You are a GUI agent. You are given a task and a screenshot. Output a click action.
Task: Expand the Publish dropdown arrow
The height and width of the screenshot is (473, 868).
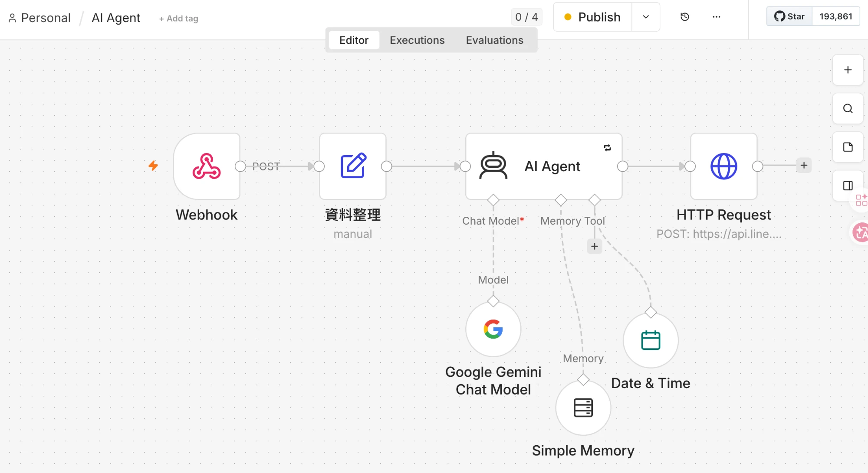[x=646, y=17]
